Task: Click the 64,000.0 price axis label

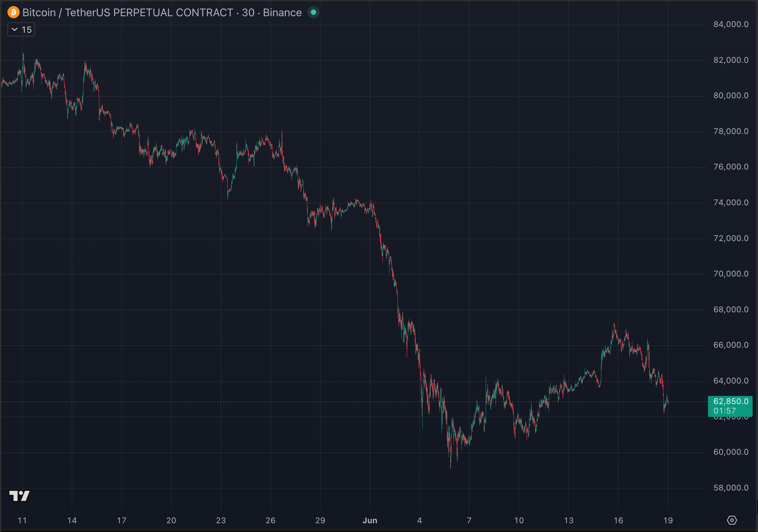Action: pos(731,381)
